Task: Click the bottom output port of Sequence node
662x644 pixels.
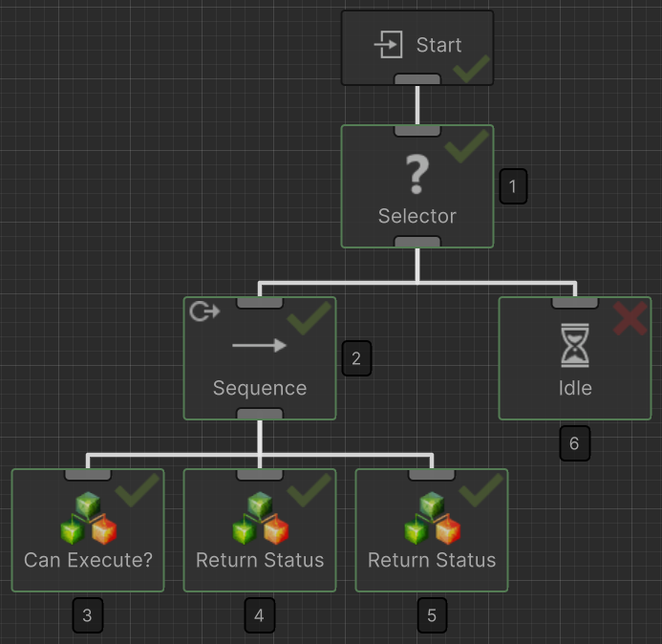Action: [x=260, y=415]
